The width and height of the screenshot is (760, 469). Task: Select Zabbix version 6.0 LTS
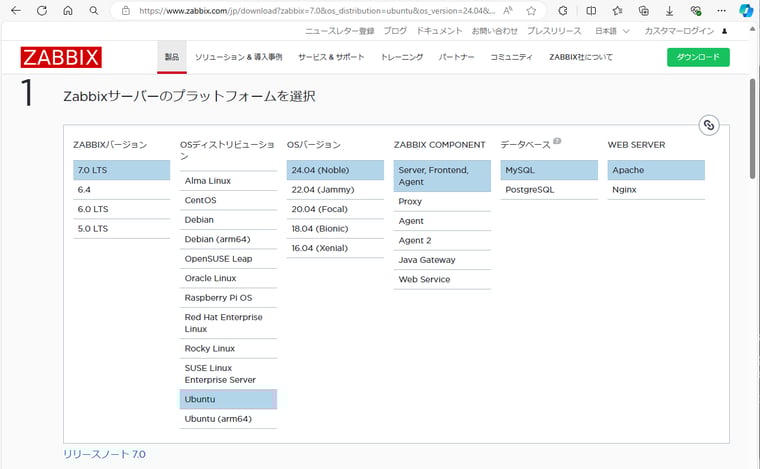pyautogui.click(x=122, y=209)
